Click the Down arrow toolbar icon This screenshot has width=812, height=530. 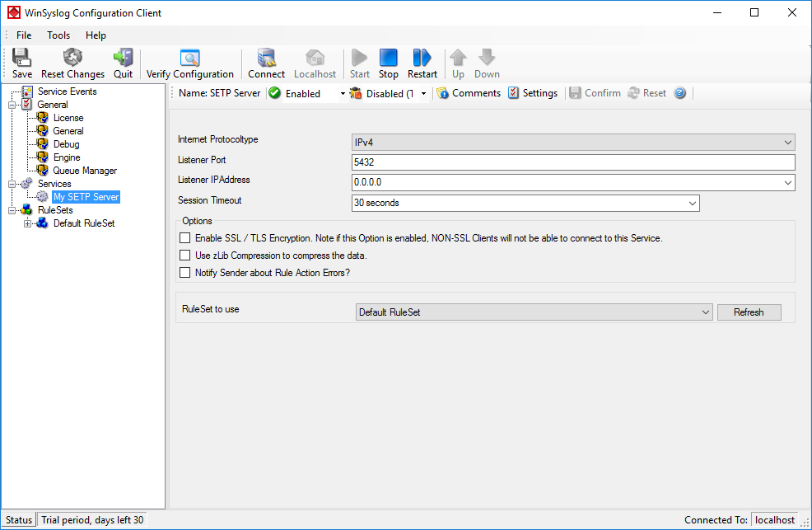pos(487,58)
